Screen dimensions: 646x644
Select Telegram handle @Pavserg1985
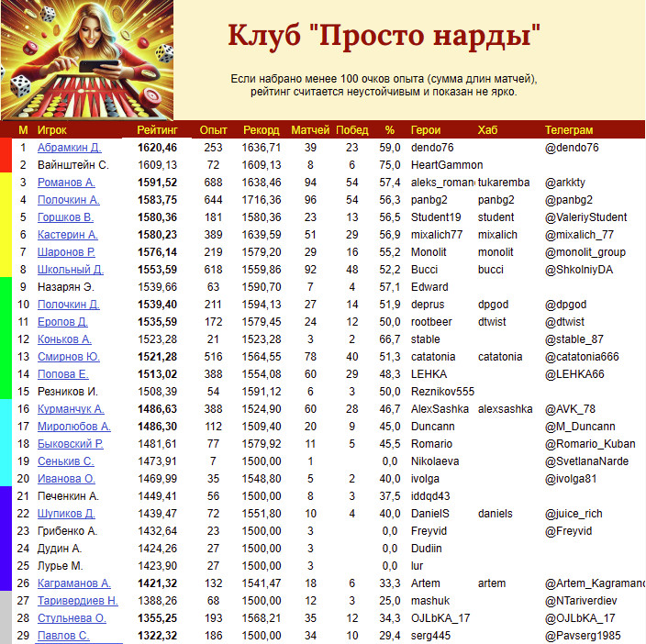583,636
